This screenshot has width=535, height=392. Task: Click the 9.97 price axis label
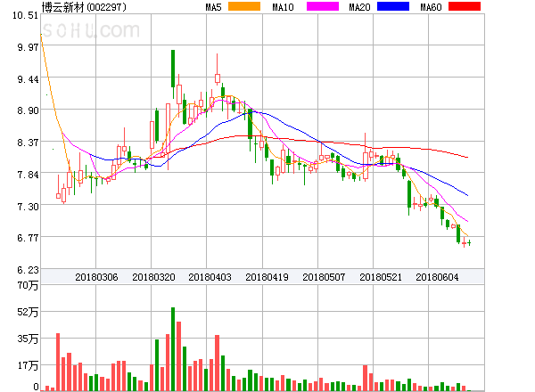[28, 47]
